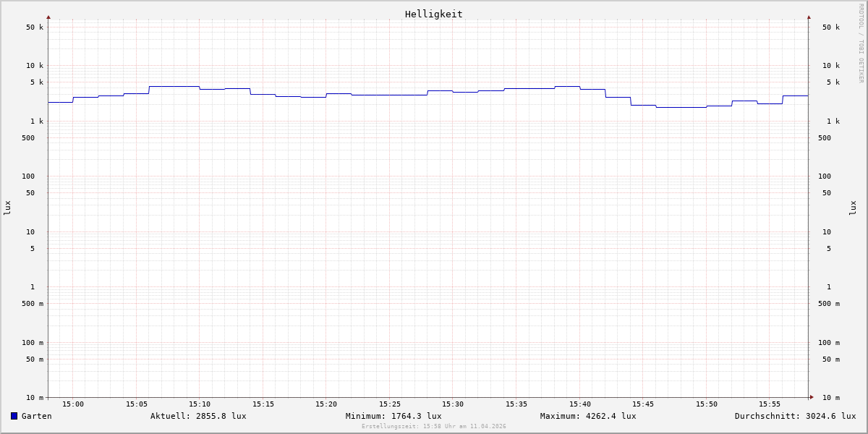Screen dimensions: 868x434
Task: Click the 15:35 time axis label
Action: [516, 404]
